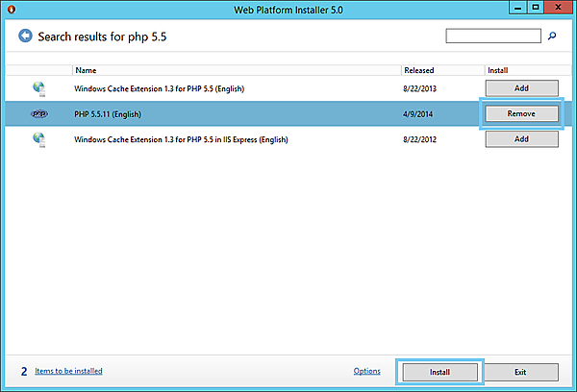This screenshot has width=577, height=392.
Task: Select the first Windows Cache Extension row name
Action: tap(160, 88)
